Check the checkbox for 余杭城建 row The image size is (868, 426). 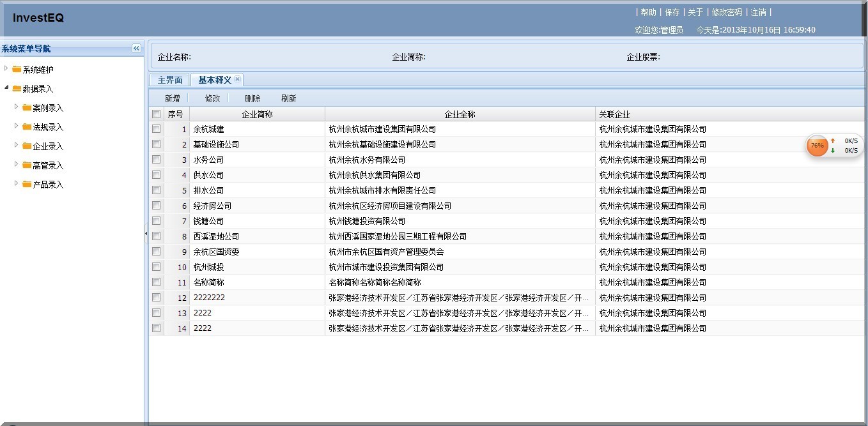pos(157,128)
